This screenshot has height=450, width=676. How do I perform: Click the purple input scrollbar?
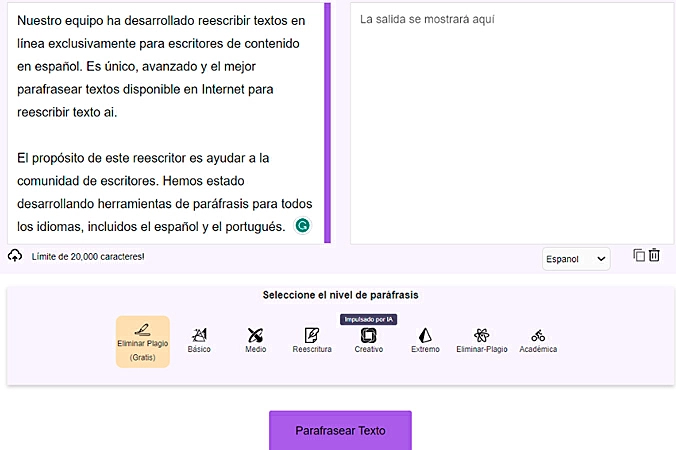(x=327, y=120)
